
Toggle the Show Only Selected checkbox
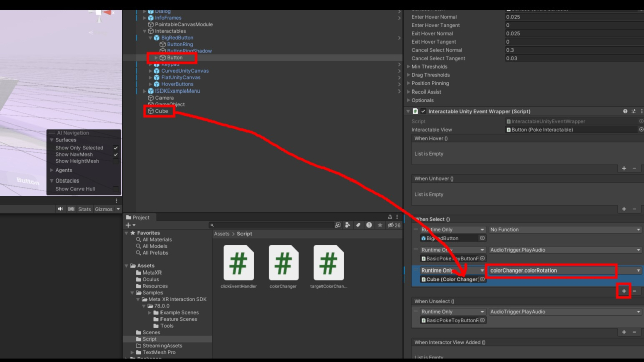point(116,148)
